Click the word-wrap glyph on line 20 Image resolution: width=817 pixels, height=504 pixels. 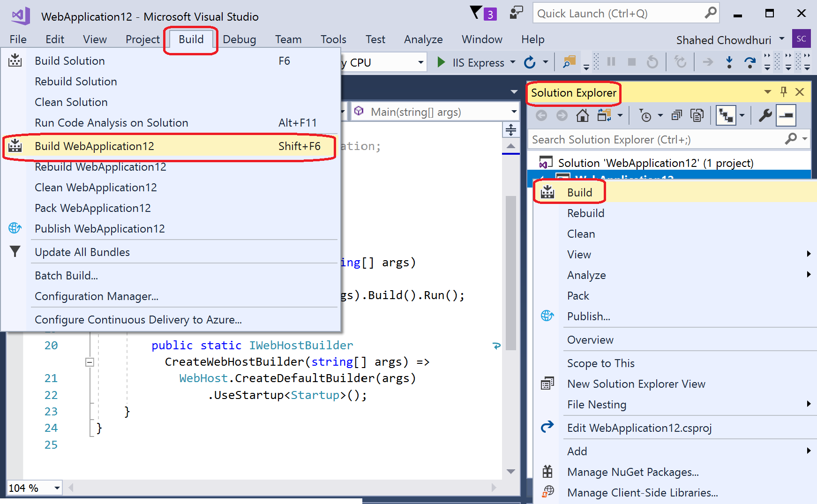(497, 346)
